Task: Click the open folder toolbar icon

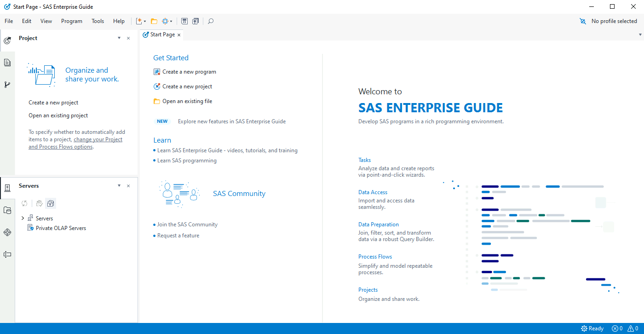Action: 154,21
